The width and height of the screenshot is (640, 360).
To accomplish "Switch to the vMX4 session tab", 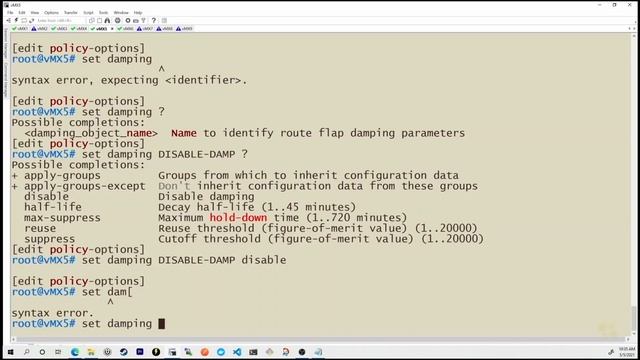I will (79, 29).
